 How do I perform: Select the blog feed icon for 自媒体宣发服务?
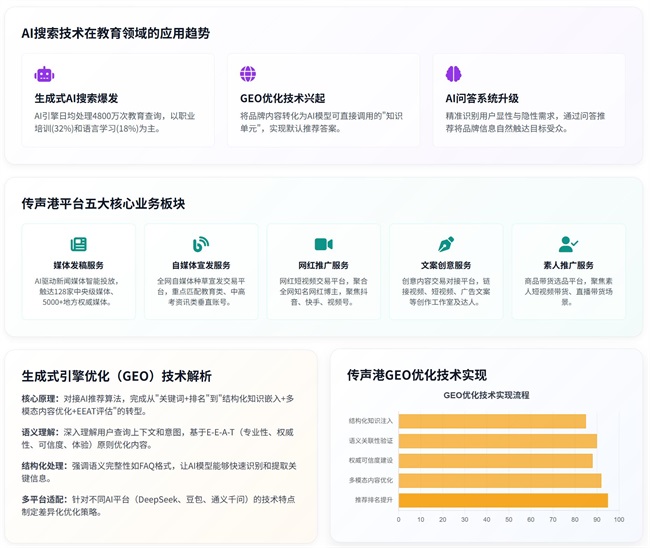(201, 244)
